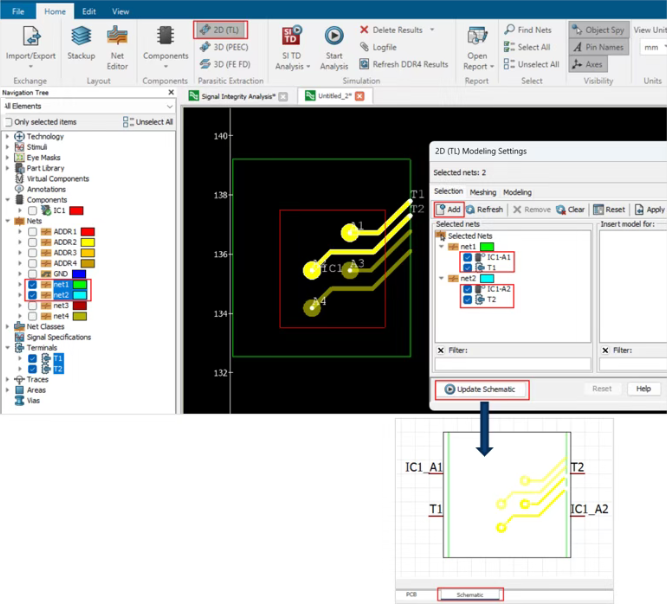Open the Signal Integrity Analysis document tab

click(238, 97)
